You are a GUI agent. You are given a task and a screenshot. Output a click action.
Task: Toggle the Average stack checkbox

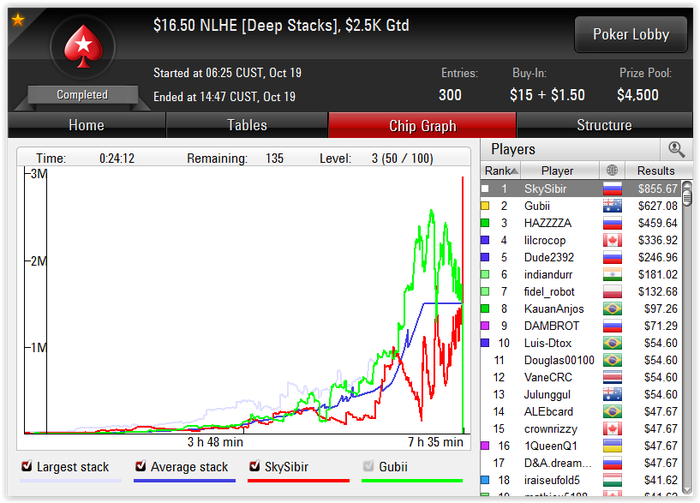coord(141,466)
